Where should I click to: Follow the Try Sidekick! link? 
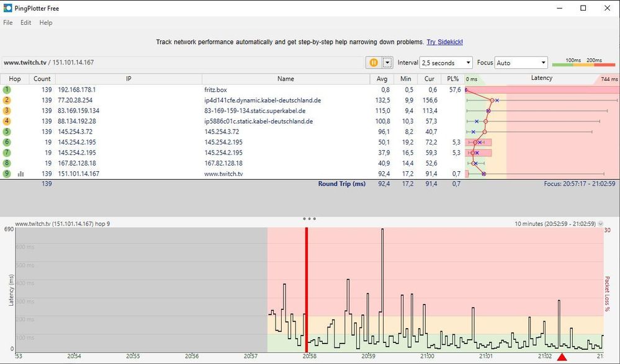click(x=444, y=42)
